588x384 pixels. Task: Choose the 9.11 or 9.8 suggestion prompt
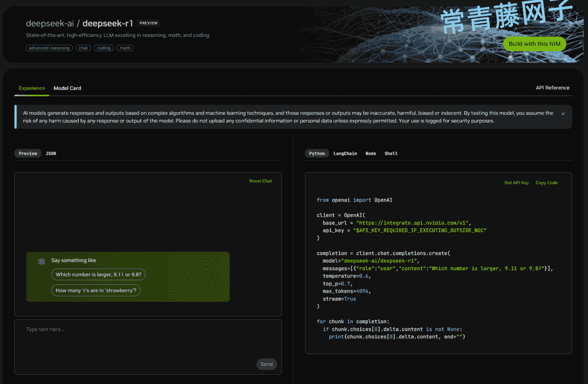tap(98, 275)
